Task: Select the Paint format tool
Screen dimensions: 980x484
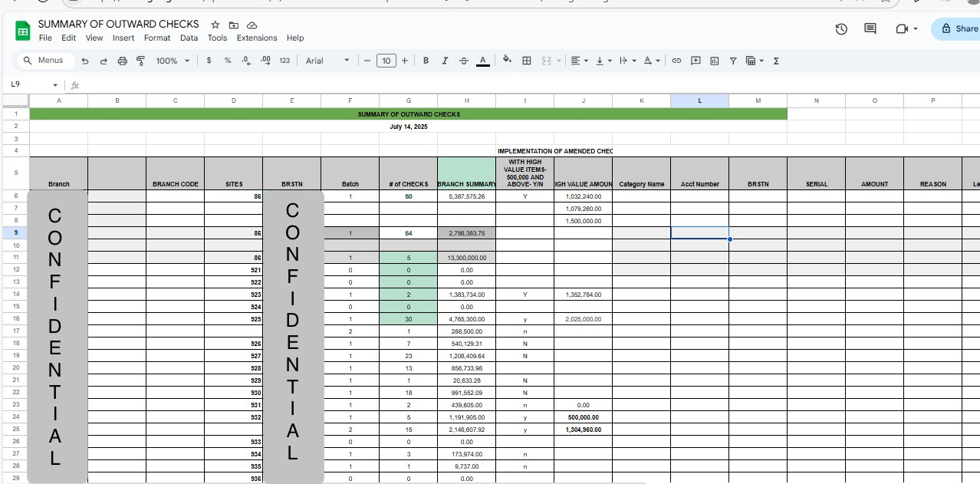Action: click(140, 61)
